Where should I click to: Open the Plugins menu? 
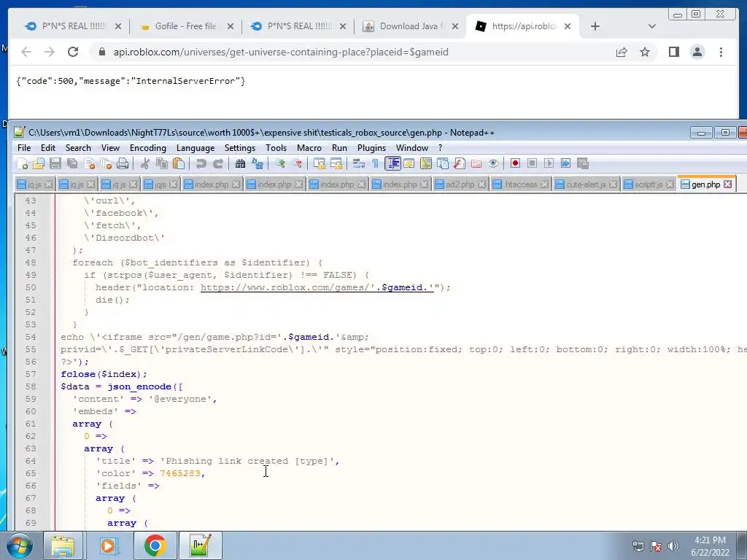click(371, 148)
